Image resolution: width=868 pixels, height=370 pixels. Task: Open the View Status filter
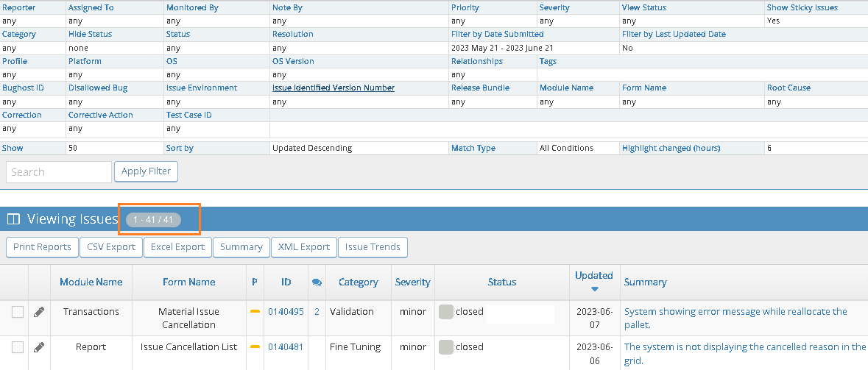pyautogui.click(x=643, y=8)
